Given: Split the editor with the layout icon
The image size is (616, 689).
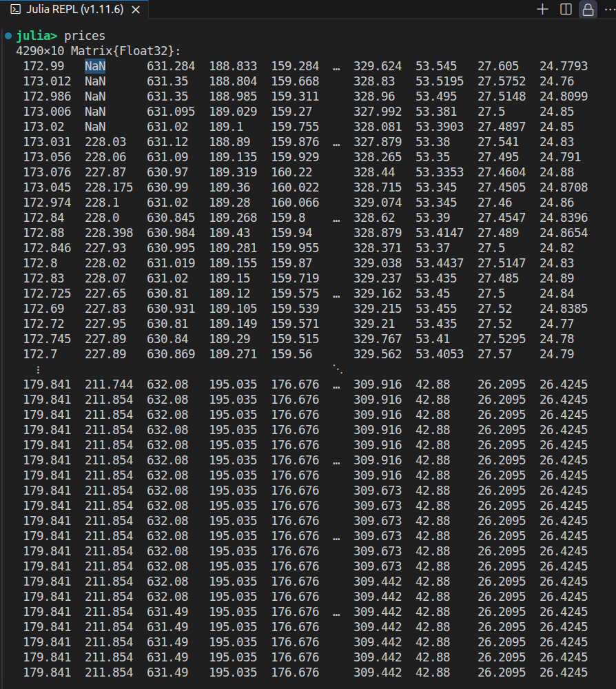Looking at the screenshot, I should [566, 10].
